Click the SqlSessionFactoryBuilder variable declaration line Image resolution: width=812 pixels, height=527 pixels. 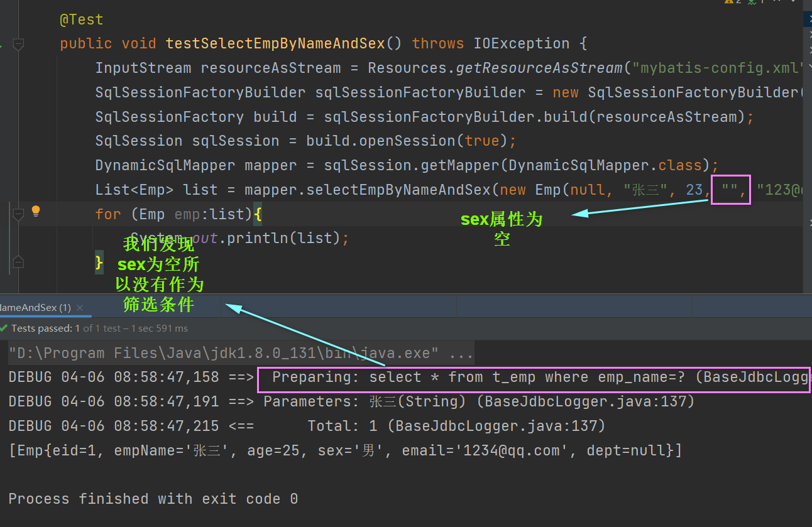pos(449,92)
